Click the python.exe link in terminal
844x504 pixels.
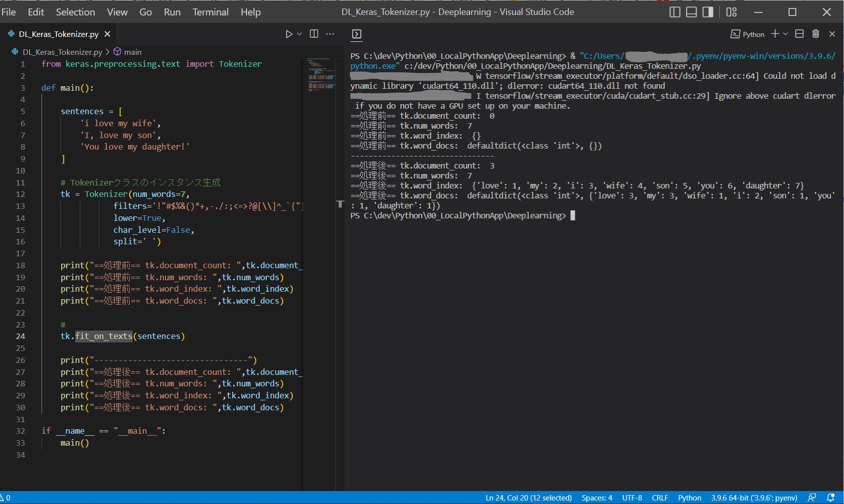pos(375,66)
